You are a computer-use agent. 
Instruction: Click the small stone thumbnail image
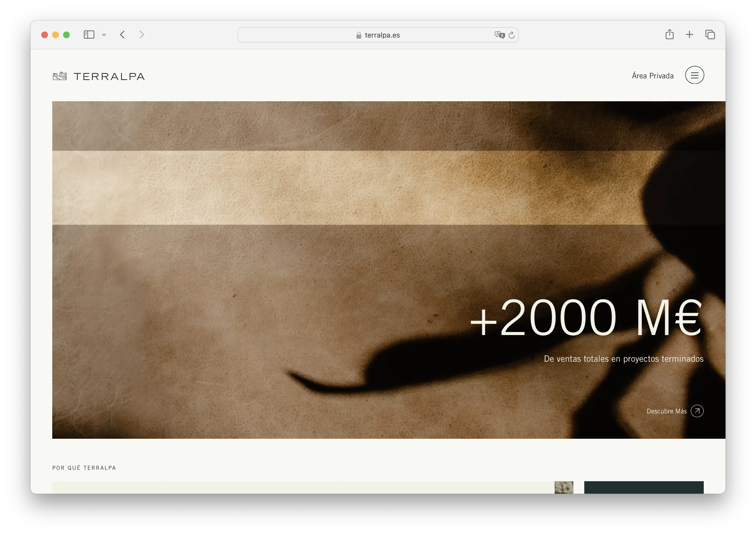[x=564, y=487]
